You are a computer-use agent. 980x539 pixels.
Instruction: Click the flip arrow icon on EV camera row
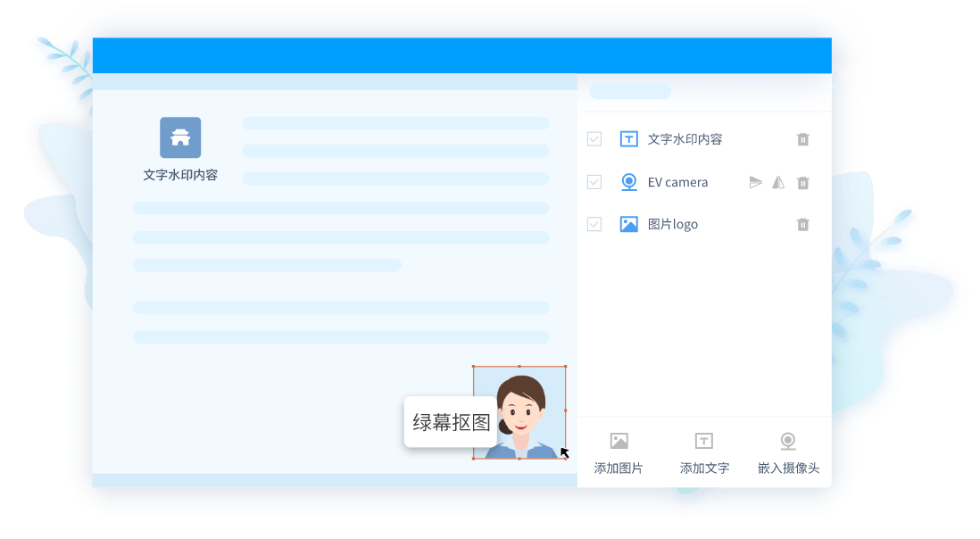[754, 181]
